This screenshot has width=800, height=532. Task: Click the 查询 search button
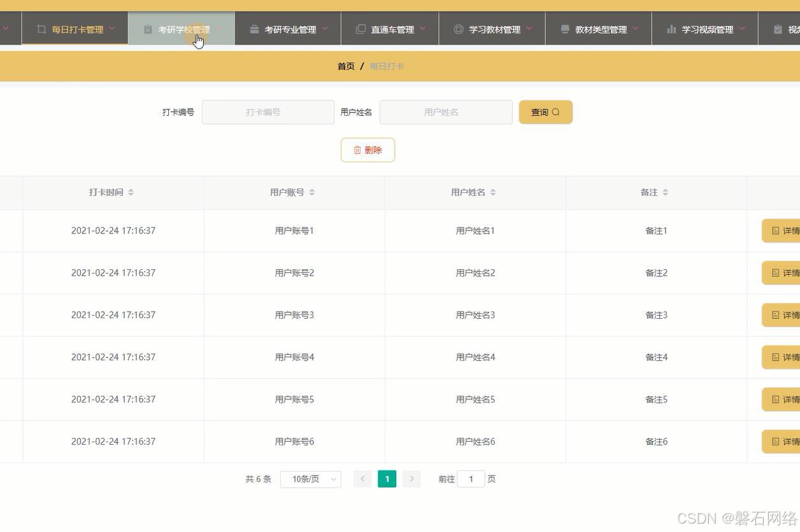[546, 112]
